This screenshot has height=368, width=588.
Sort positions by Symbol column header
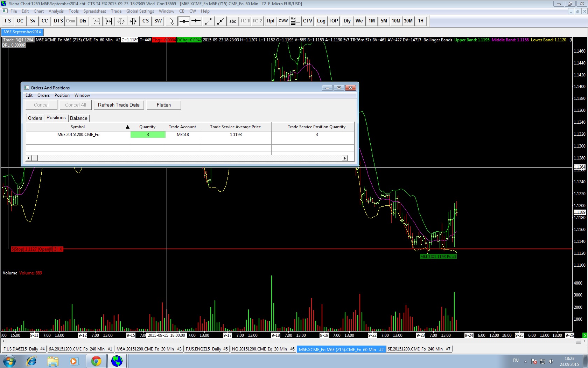pyautogui.click(x=78, y=127)
